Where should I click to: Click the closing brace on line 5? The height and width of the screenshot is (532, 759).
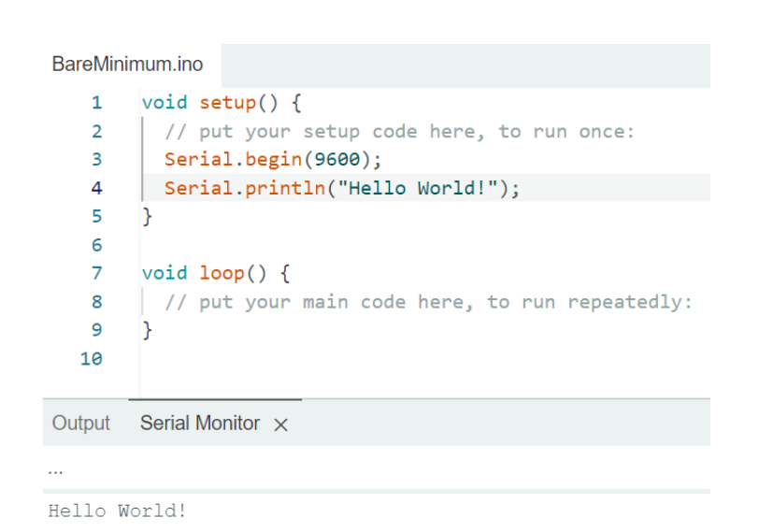coord(147,216)
